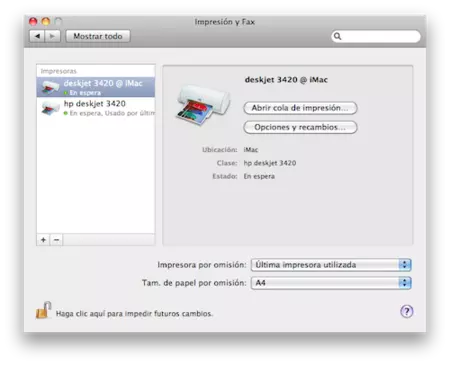Click the magnifying glass search icon

coord(337,36)
